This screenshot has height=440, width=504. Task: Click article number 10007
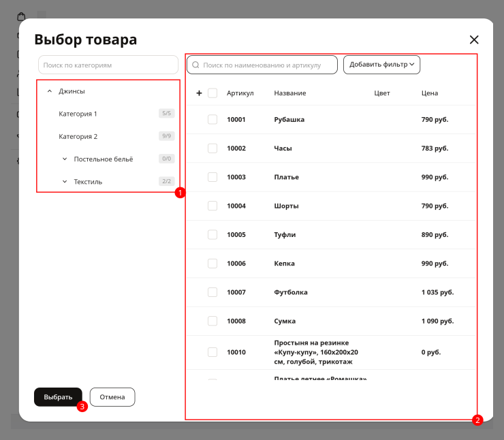(x=236, y=292)
